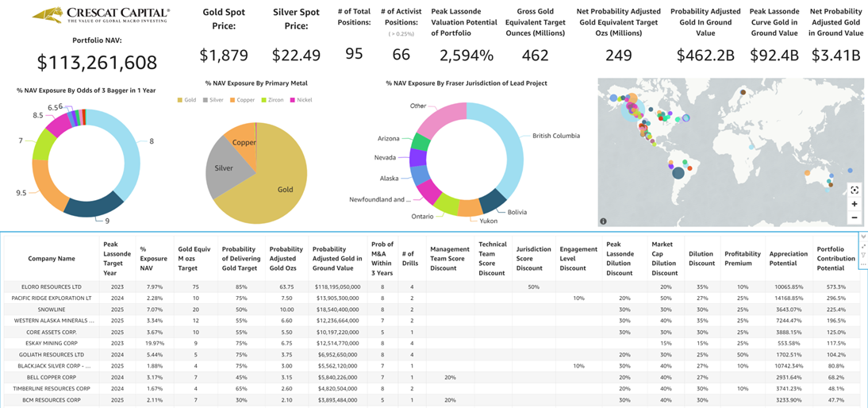The width and height of the screenshot is (868, 408).
Task: Recenter the map with the target icon
Action: (855, 190)
